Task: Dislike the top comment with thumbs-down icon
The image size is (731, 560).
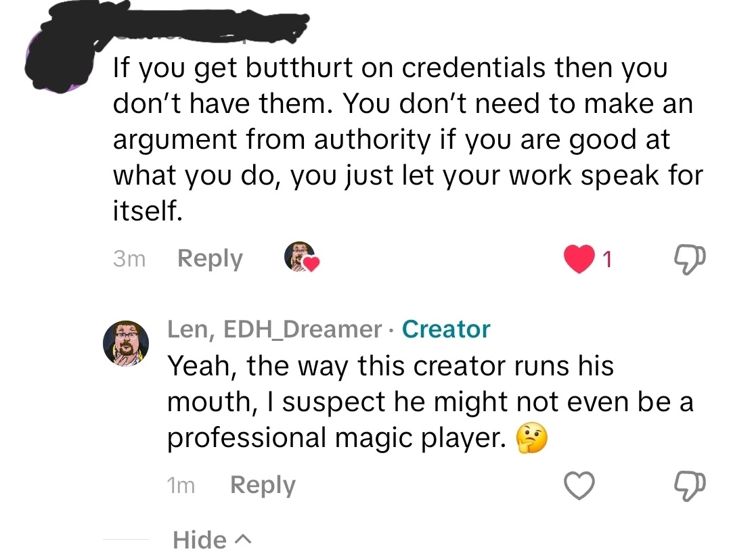Action: click(690, 259)
